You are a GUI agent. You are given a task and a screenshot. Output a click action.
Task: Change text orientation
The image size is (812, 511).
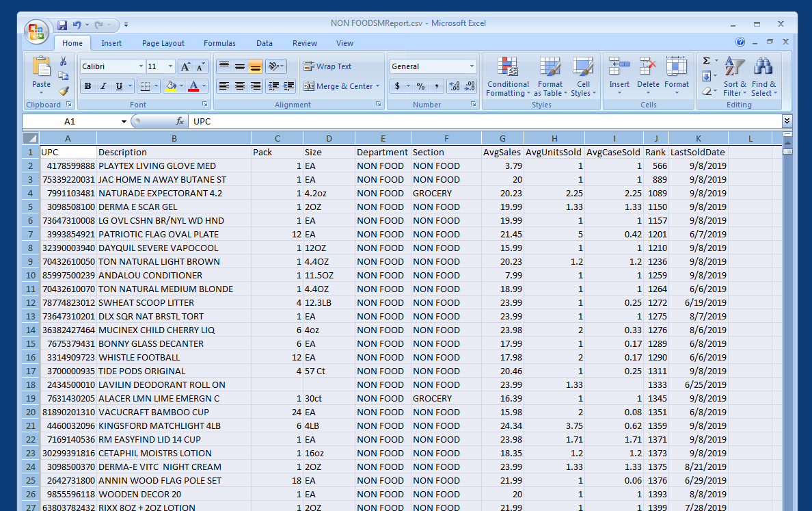[273, 66]
